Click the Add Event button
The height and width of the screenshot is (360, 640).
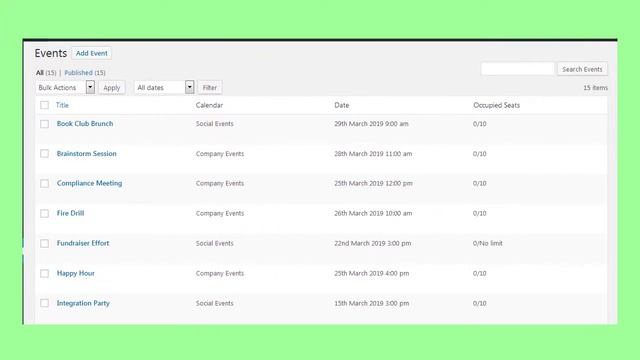click(x=91, y=53)
